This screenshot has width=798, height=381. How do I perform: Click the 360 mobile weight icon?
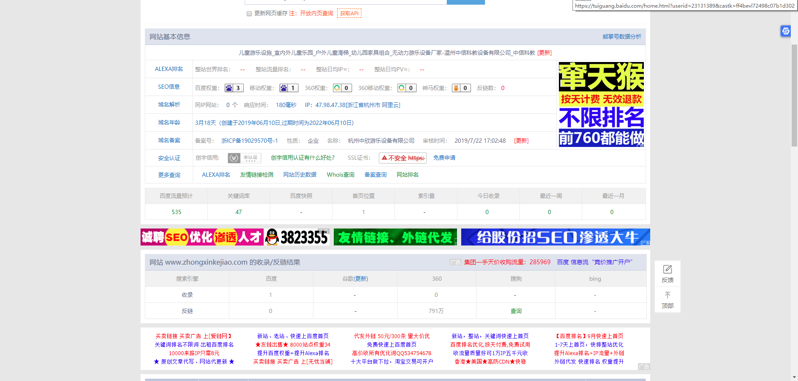[407, 88]
